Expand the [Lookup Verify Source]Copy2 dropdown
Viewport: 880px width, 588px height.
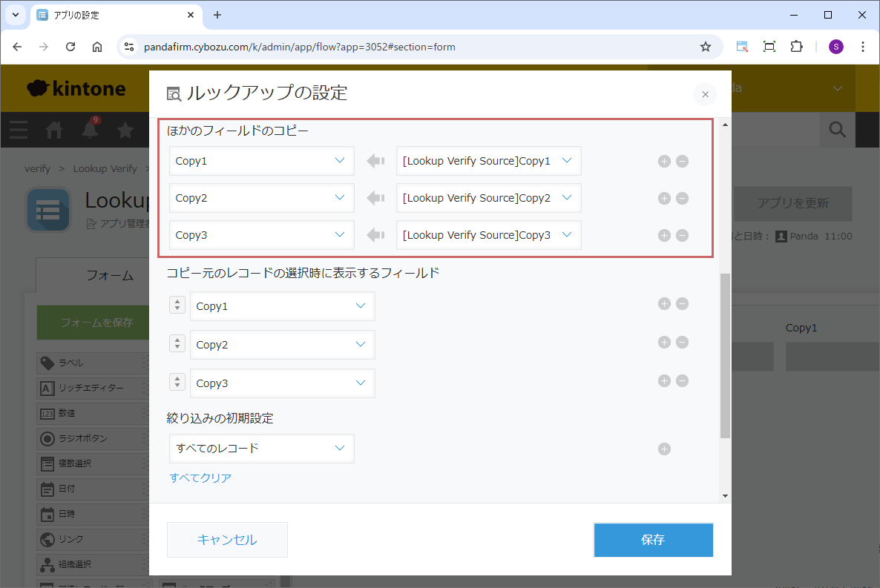pyautogui.click(x=488, y=198)
